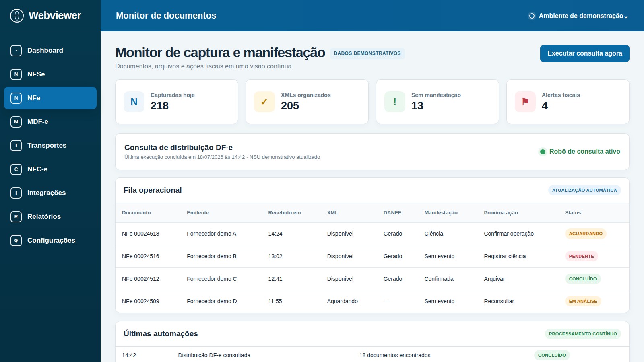Click the Reconsultar action
Image resolution: width=644 pixels, height=362 pixels.
(499, 301)
